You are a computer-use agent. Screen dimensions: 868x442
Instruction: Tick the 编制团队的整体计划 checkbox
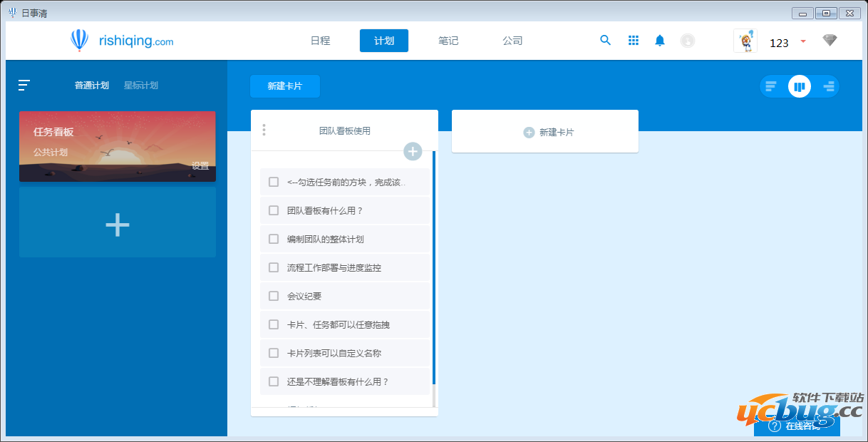point(274,239)
